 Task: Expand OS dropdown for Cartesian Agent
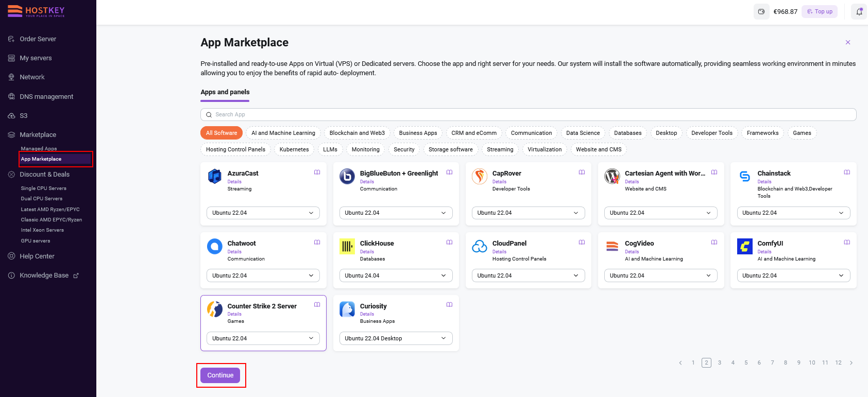(x=661, y=213)
